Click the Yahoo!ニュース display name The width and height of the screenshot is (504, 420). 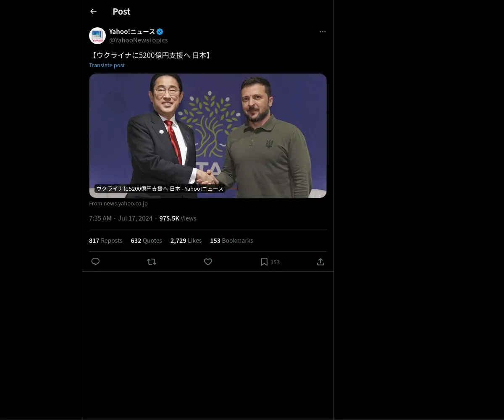click(x=132, y=31)
